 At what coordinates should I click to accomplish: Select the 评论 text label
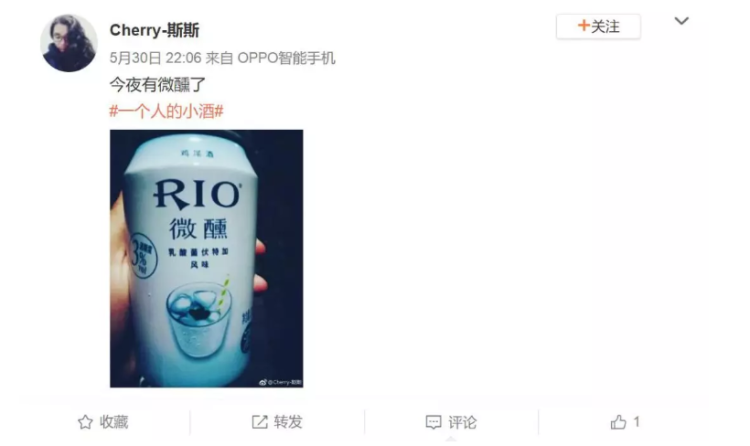[462, 422]
